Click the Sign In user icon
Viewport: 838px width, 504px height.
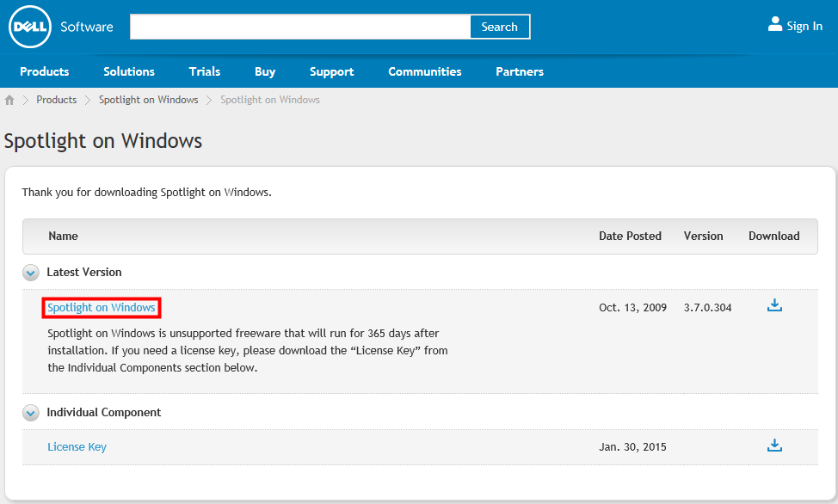click(775, 25)
